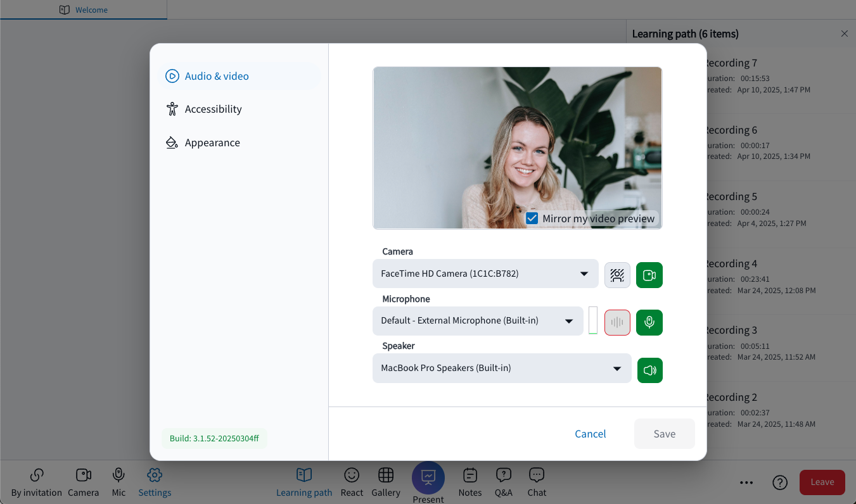Click the microphone input level meter

[593, 320]
